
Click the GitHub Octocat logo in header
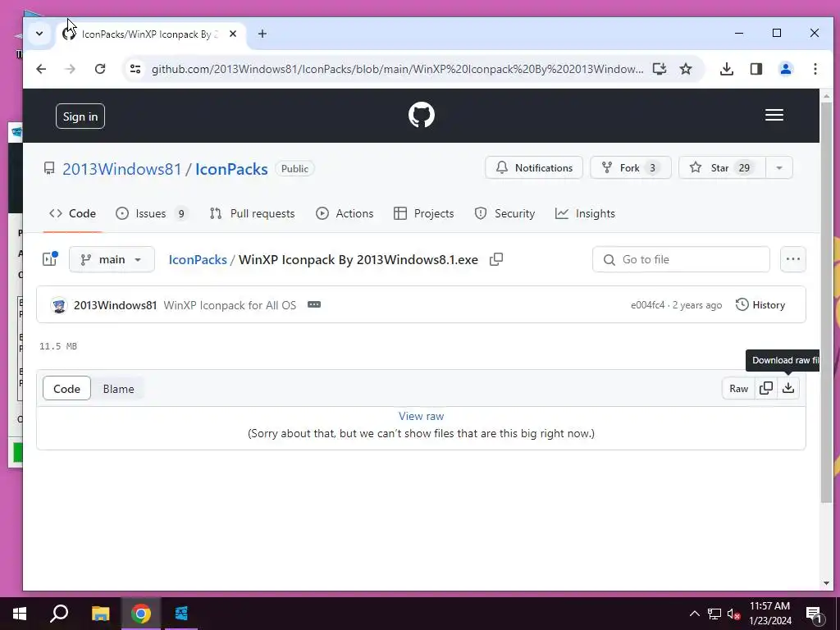[421, 115]
